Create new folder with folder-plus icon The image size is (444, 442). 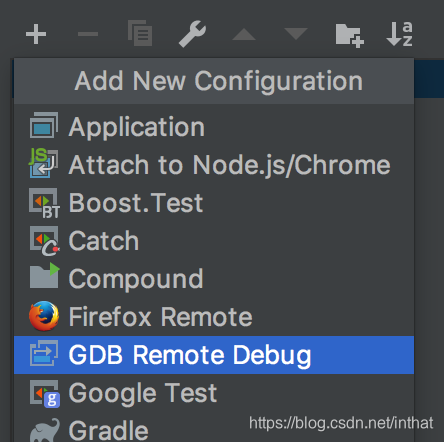(350, 36)
